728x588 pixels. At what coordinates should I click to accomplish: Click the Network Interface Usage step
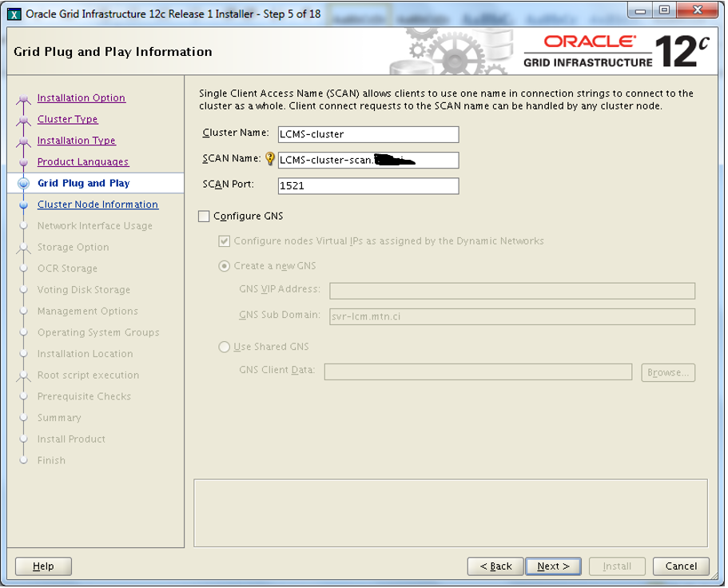pos(95,226)
